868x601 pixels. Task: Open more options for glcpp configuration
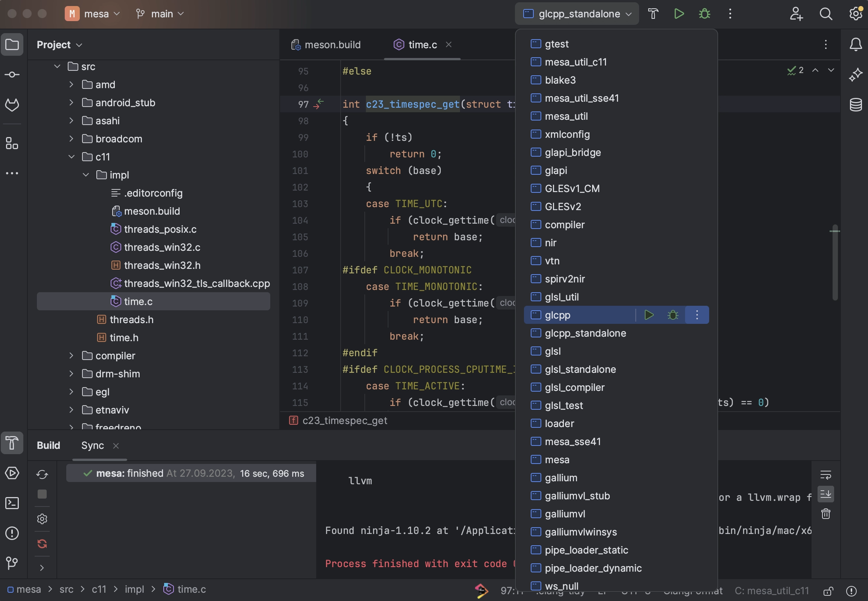click(697, 315)
